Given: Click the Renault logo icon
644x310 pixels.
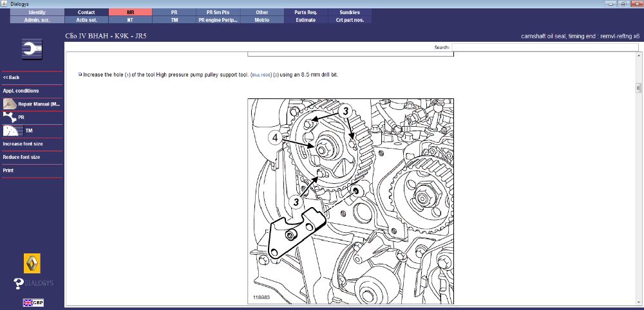Looking at the screenshot, I should (x=32, y=263).
